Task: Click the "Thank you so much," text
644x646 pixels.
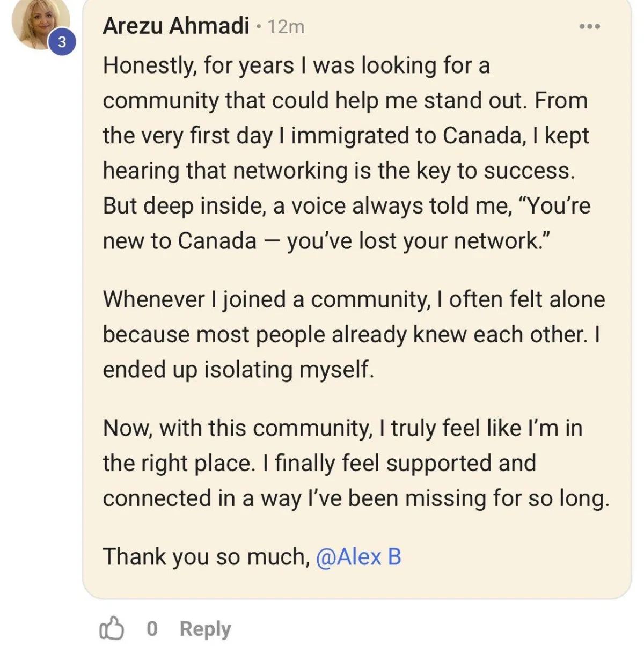Action: click(x=206, y=556)
